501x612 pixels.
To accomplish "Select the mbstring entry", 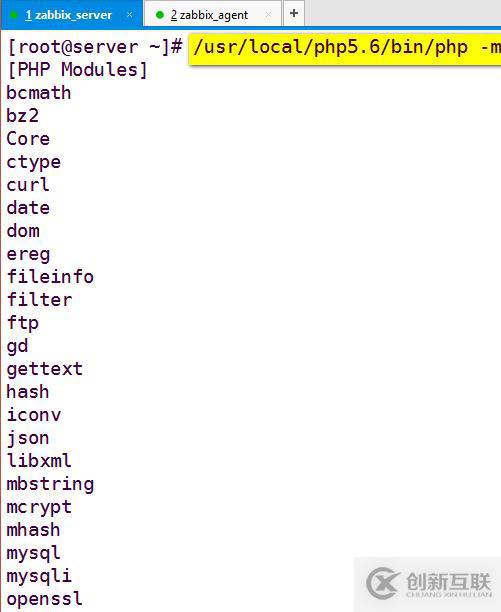I will [x=50, y=484].
